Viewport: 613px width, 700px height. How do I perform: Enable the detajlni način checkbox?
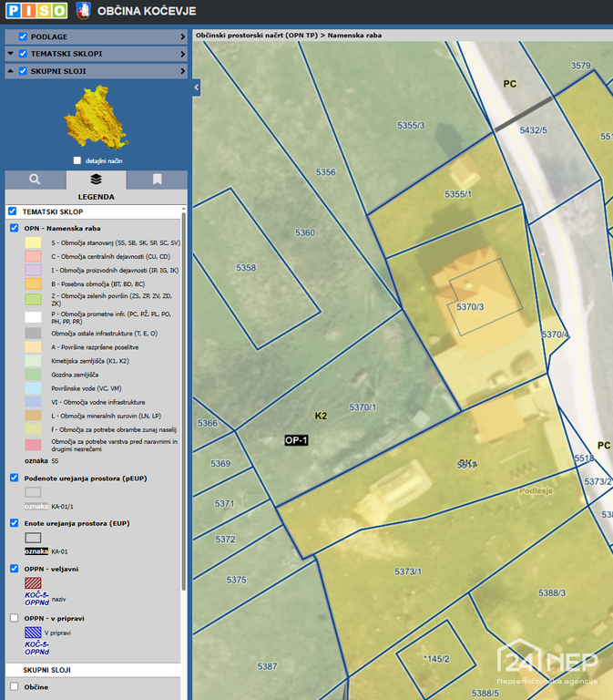(77, 160)
